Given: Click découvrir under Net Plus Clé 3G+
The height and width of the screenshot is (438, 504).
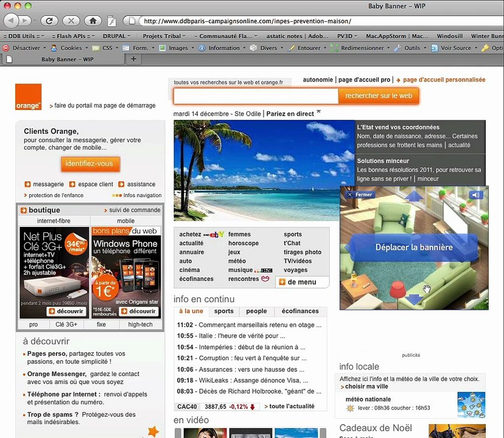Looking at the screenshot, I should (x=66, y=311).
